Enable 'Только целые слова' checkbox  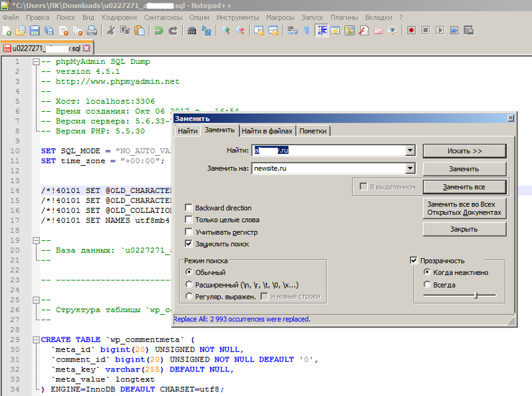189,220
